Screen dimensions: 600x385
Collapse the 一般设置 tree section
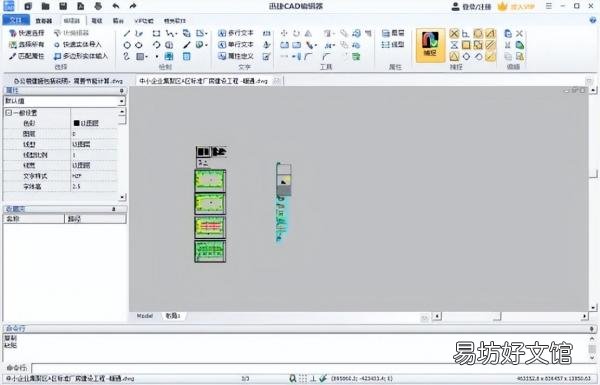(x=8, y=113)
